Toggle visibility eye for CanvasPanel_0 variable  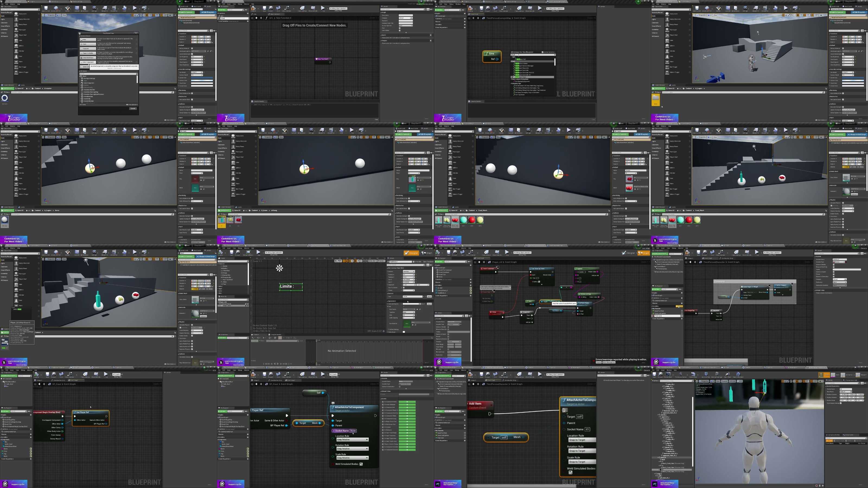(x=471, y=290)
